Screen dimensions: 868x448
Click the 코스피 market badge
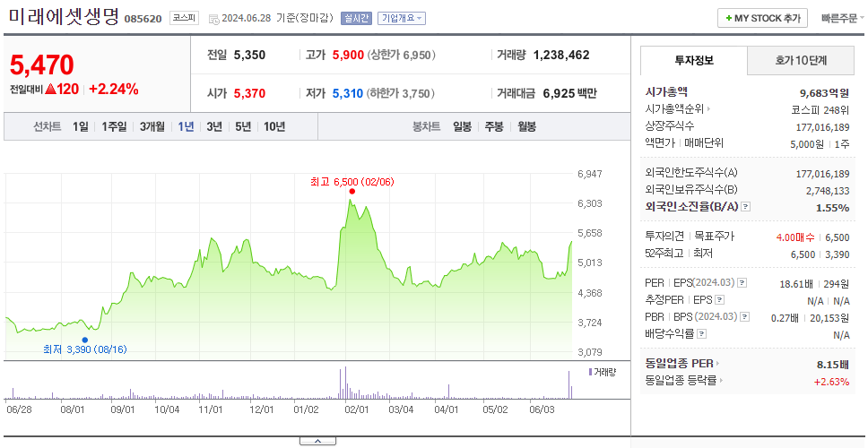point(184,18)
